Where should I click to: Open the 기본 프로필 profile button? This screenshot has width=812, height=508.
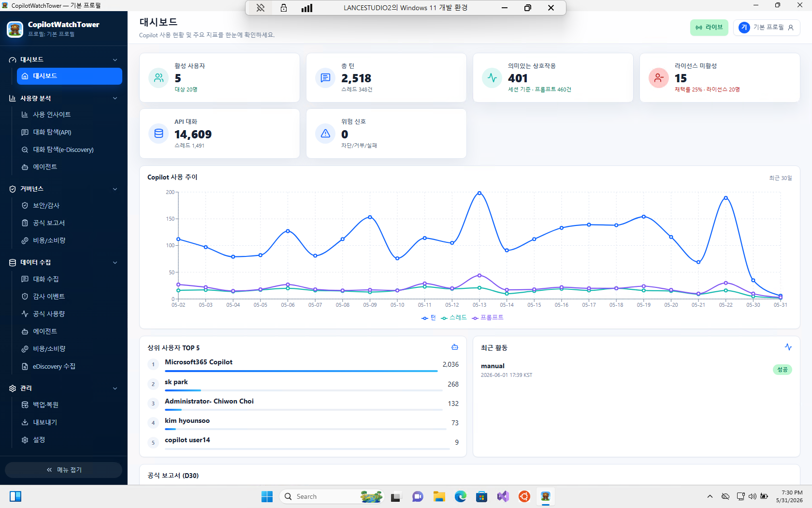point(767,28)
